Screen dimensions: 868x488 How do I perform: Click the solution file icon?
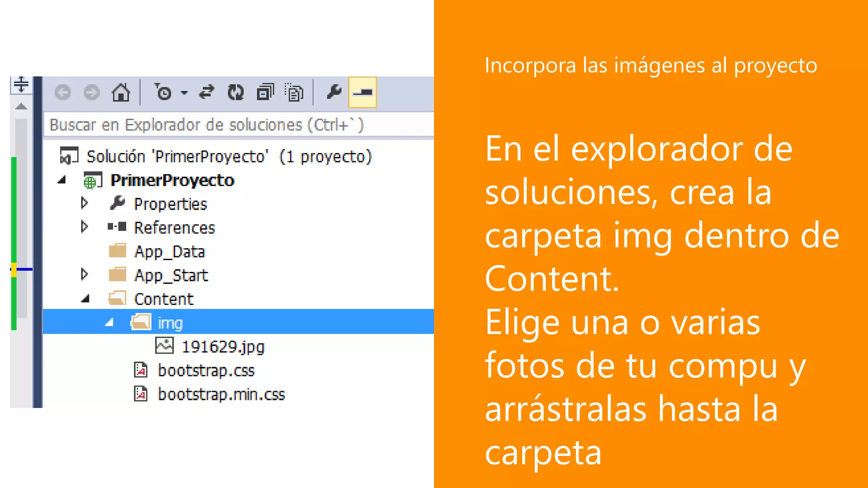(69, 155)
